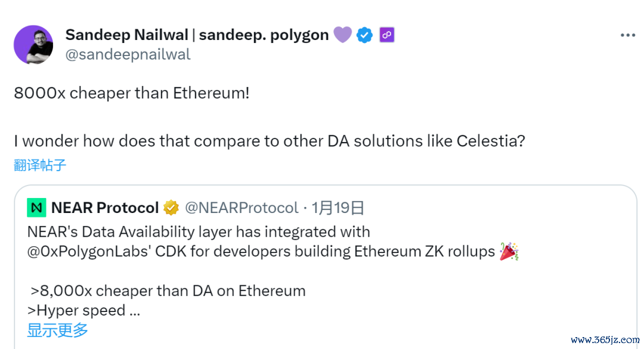Open the @NEARProtocol handle
The image size is (644, 349).
click(x=241, y=208)
